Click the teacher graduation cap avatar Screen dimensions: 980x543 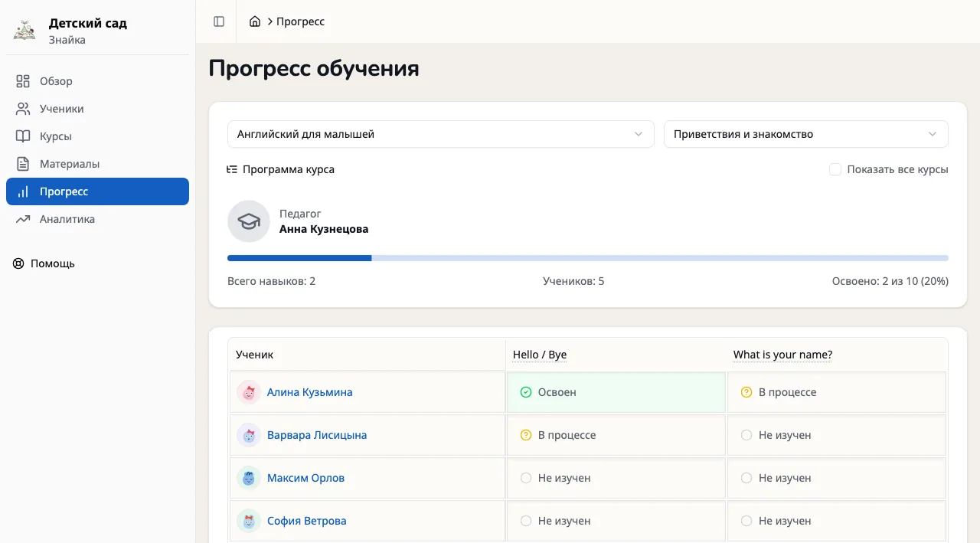tap(249, 221)
